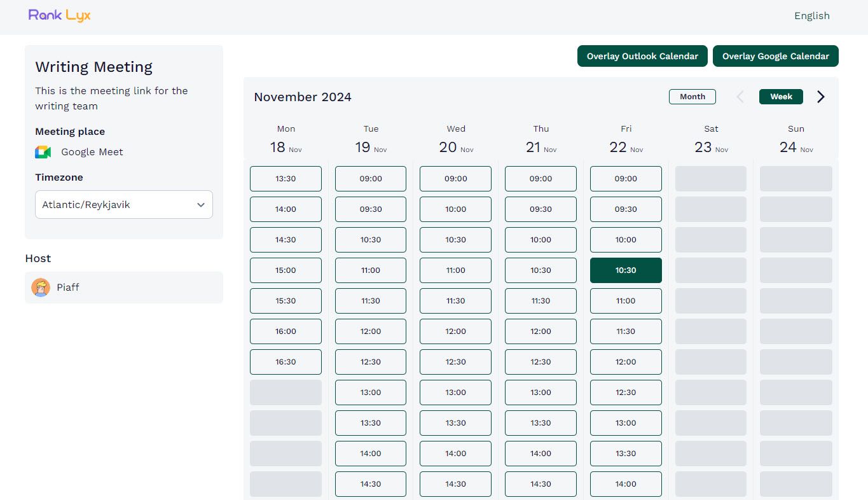Screen dimensions: 868x500
Task: Open the English language selector
Action: pyautogui.click(x=811, y=15)
